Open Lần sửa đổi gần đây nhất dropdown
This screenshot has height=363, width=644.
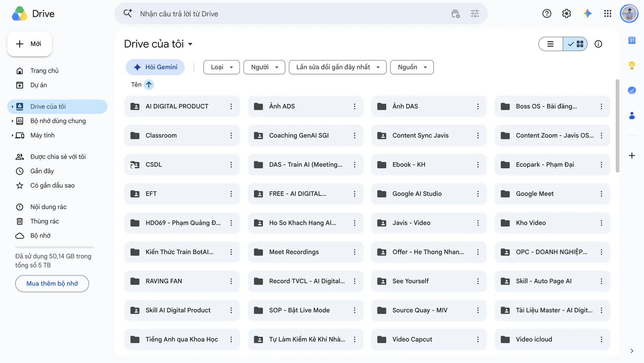(338, 67)
